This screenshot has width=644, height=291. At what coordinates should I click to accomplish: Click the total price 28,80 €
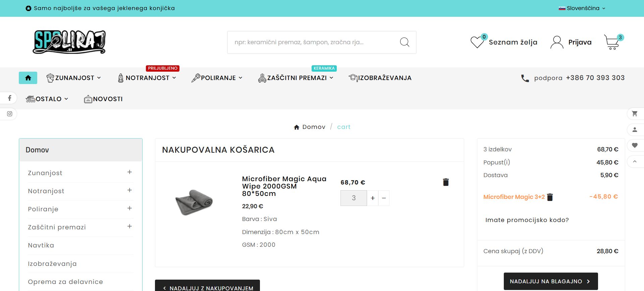tap(607, 251)
